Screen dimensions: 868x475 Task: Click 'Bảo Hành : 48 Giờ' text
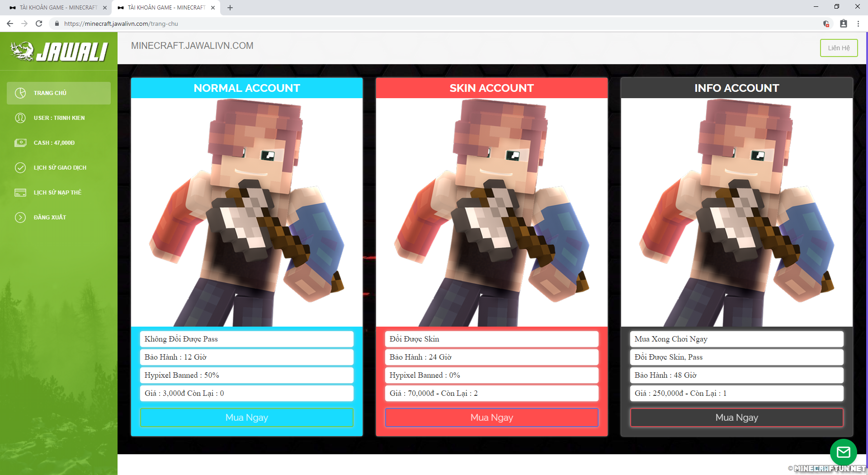(x=665, y=375)
